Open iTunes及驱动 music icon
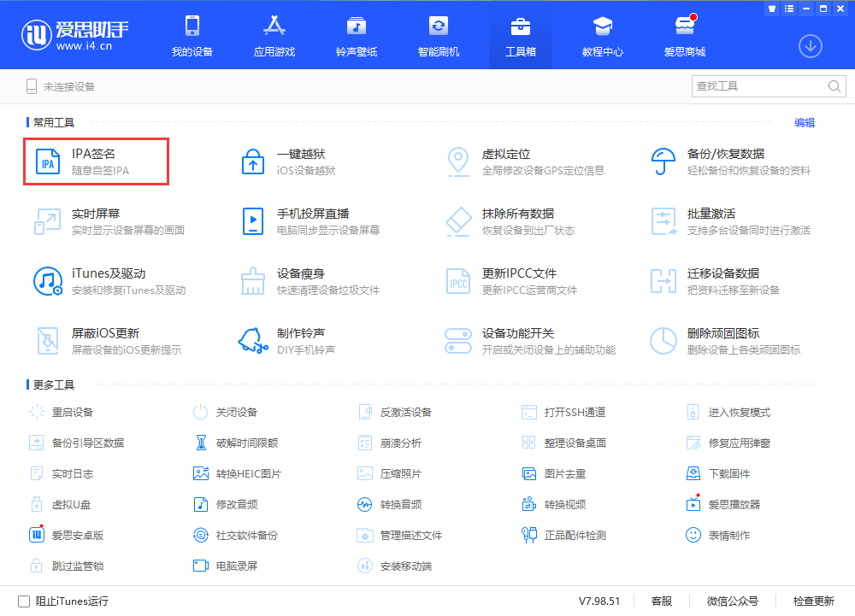The height and width of the screenshot is (616, 855). tap(48, 282)
